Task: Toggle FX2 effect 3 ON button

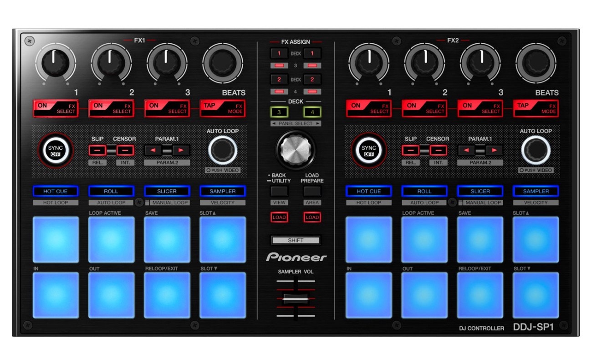Action: (480, 108)
